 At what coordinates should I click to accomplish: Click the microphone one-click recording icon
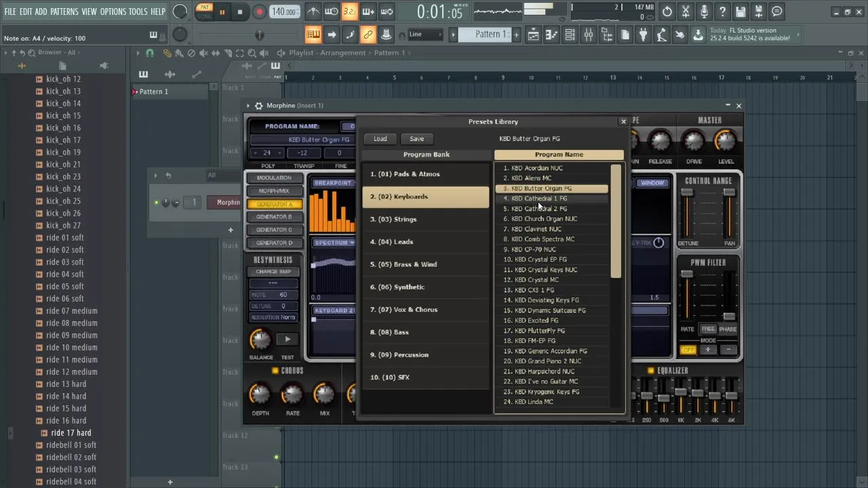704,12
